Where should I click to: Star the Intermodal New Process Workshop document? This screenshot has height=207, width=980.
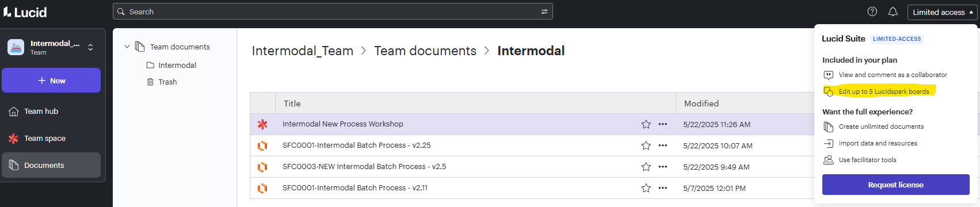646,124
